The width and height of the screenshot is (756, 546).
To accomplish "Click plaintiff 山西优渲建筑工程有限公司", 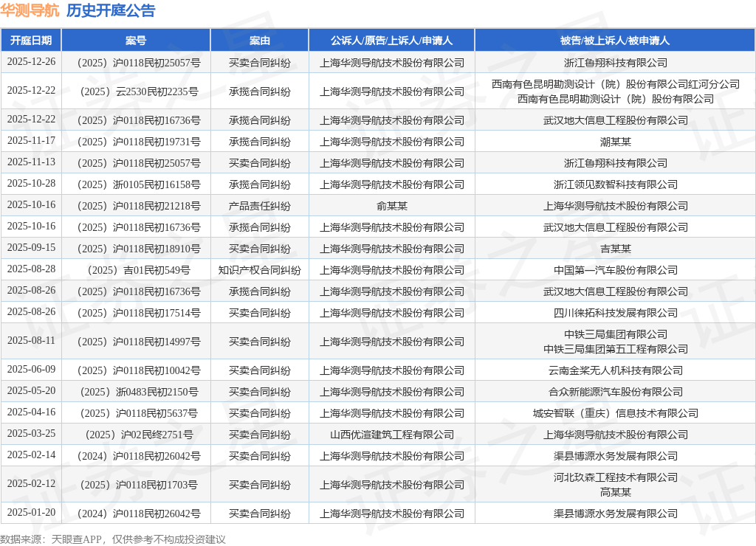I will [392, 435].
